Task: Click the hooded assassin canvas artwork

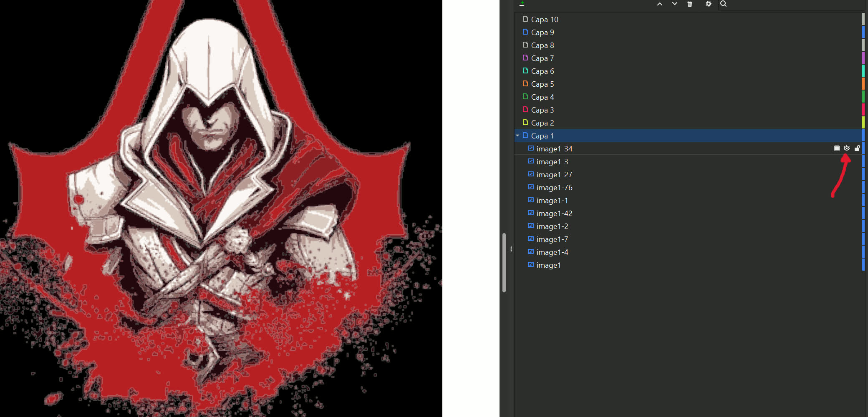Action: [221, 208]
